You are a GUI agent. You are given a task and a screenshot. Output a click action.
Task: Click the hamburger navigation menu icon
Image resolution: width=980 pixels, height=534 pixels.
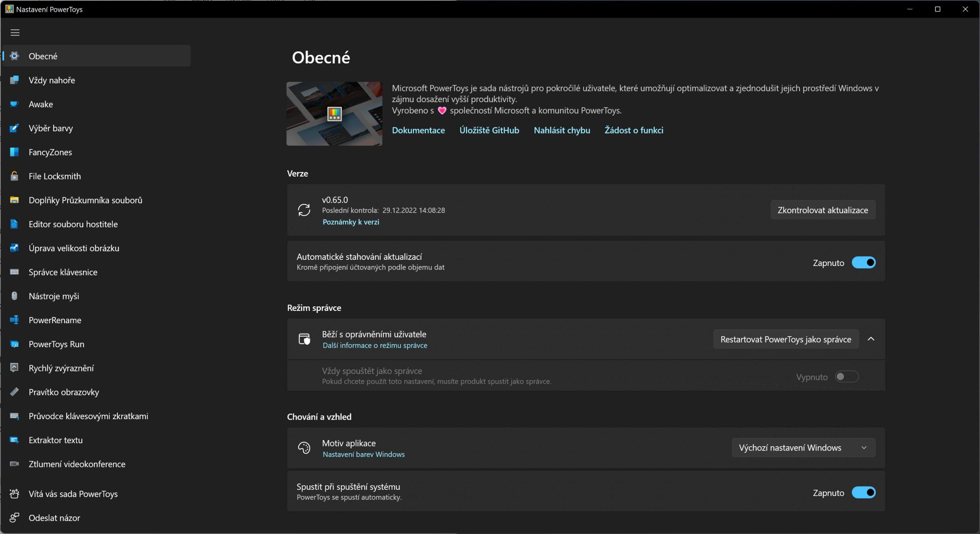pyautogui.click(x=15, y=33)
